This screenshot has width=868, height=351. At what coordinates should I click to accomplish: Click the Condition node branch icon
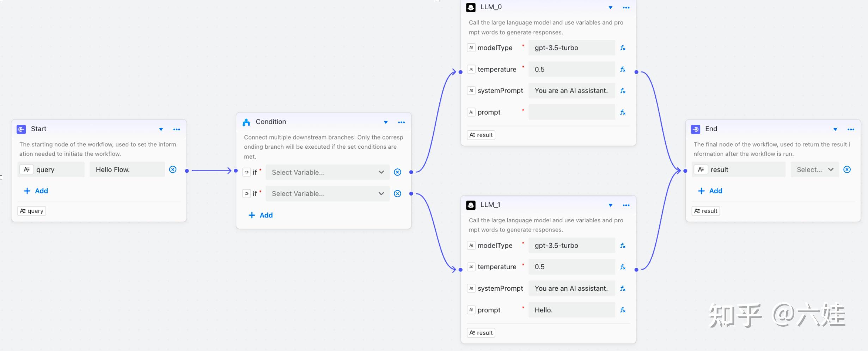click(246, 122)
